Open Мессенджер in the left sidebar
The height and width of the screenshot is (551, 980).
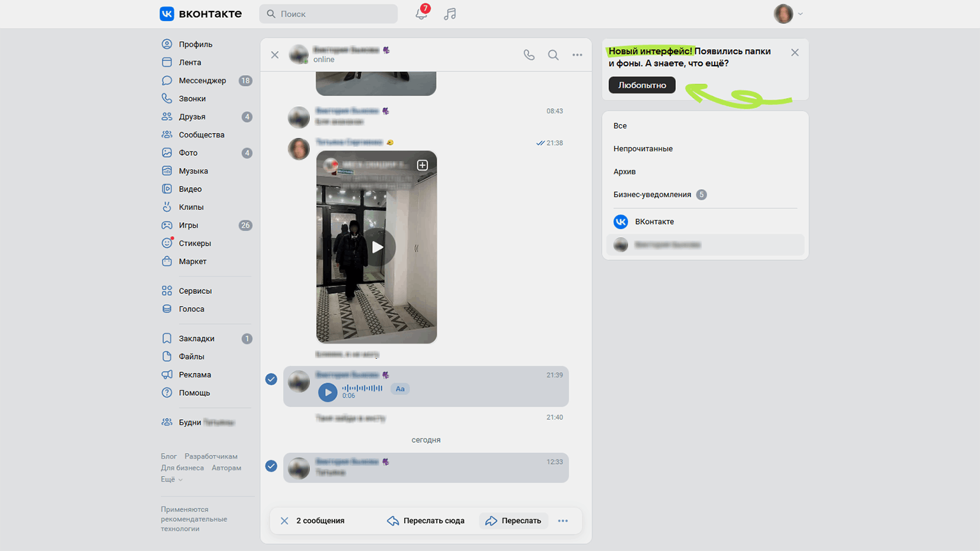[202, 80]
